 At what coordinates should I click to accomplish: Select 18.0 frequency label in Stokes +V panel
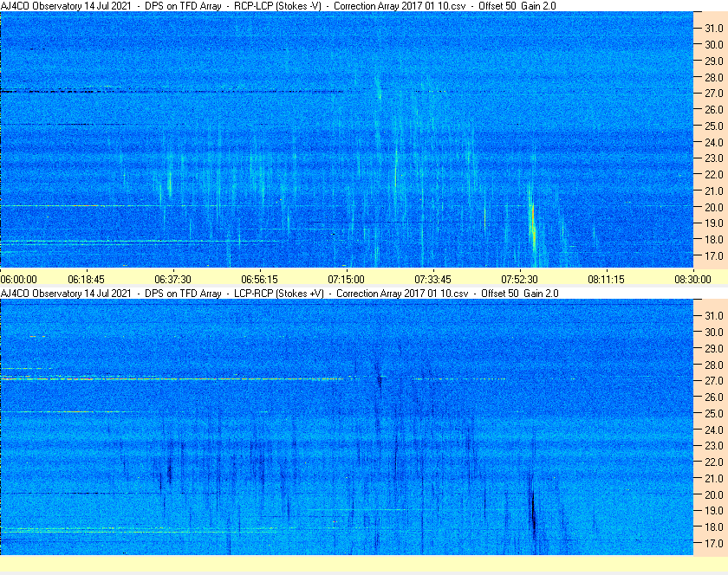coord(714,527)
